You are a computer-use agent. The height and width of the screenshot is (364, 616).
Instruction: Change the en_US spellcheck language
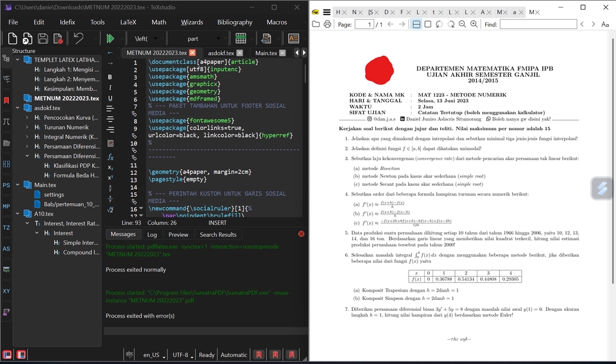click(x=153, y=354)
